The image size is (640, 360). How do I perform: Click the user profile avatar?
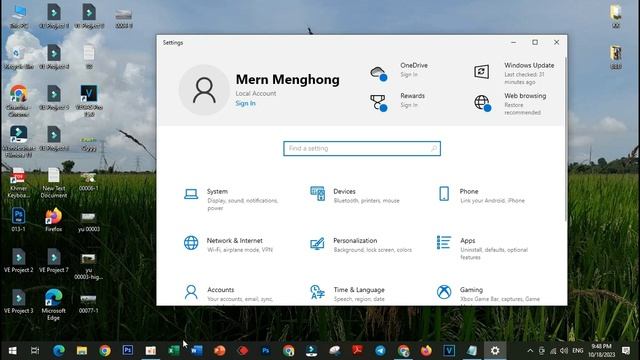pos(204,90)
